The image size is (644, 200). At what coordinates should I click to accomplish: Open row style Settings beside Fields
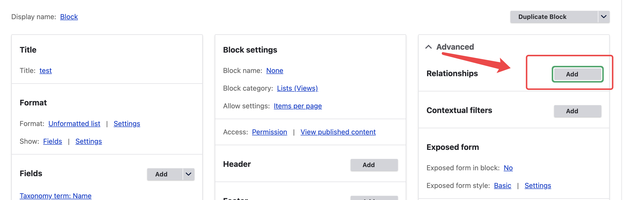coord(89,142)
